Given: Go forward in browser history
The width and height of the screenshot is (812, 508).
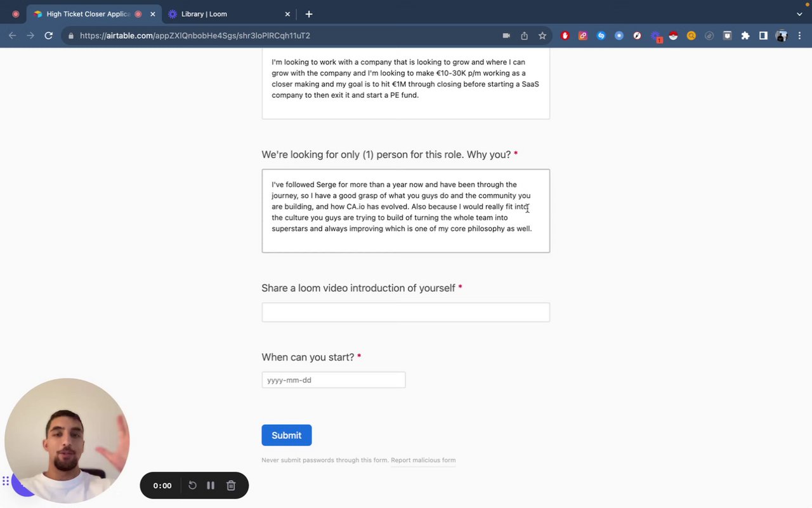Looking at the screenshot, I should 30,36.
